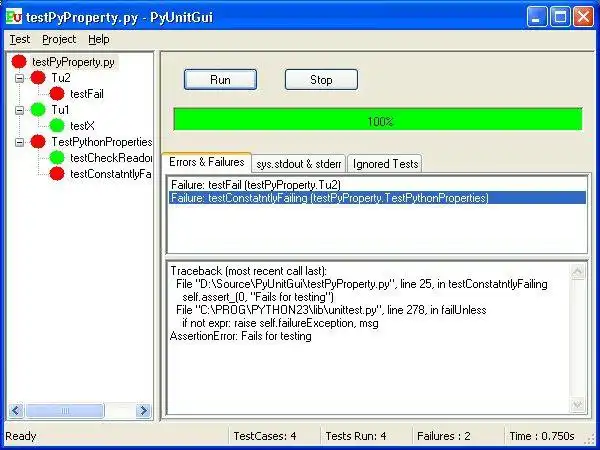This screenshot has height=450, width=600.
Task: Select highlighted 'Failure: testConstatntlyFailing' list row
Action: (x=377, y=198)
